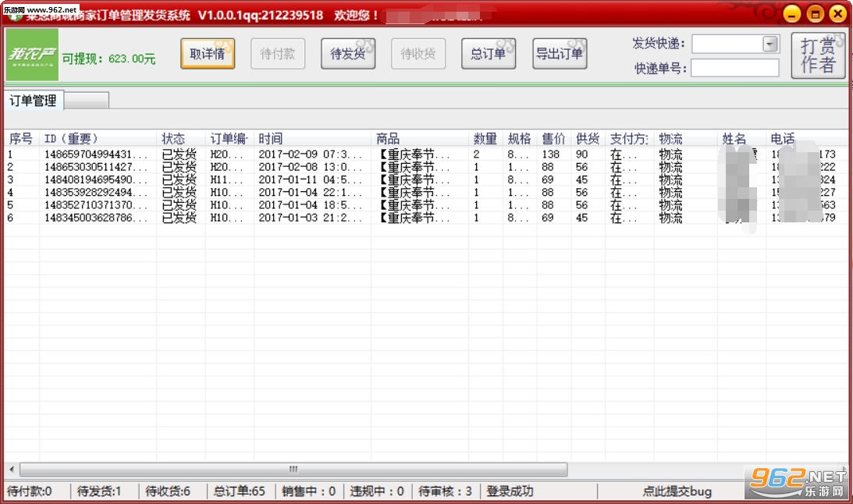Click time cell 2017-02-08 13:0...
This screenshot has height=504, width=853.
tap(310, 167)
